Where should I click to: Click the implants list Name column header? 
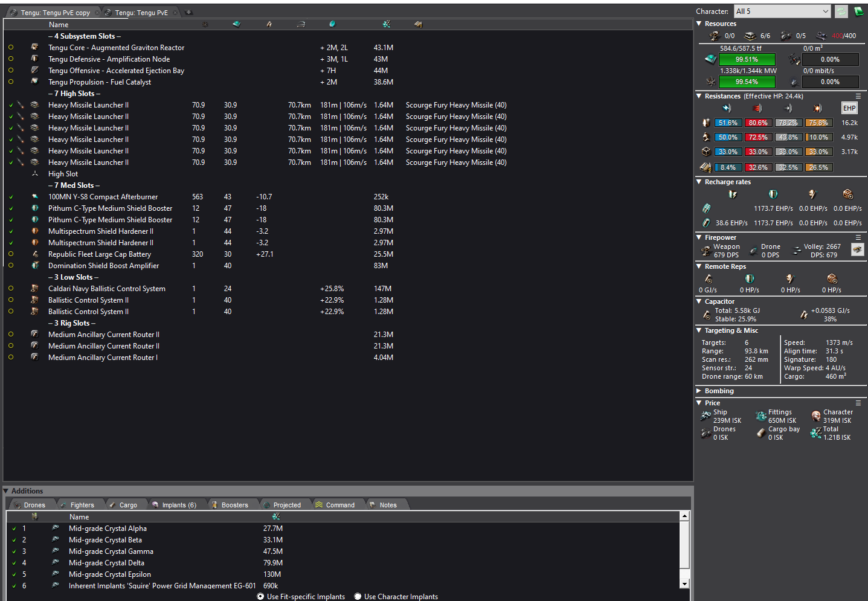pyautogui.click(x=79, y=517)
